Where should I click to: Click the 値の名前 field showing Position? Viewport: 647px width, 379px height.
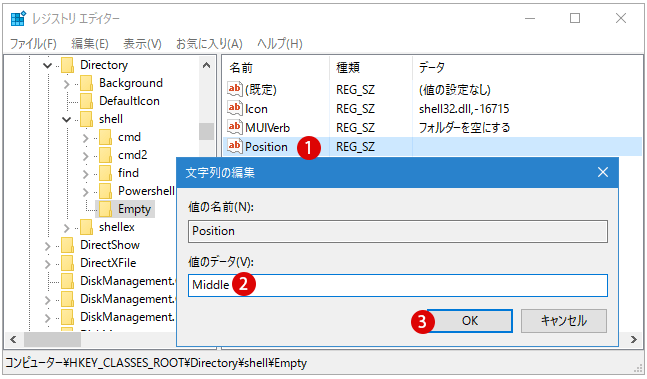pyautogui.click(x=398, y=231)
